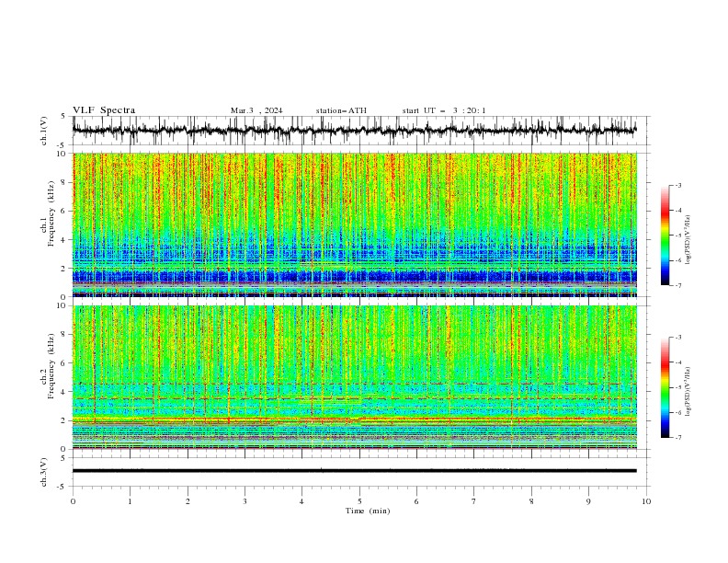Click the "-3" tick on ch.1 colorbar
The height and width of the screenshot is (563, 728).
(x=678, y=185)
